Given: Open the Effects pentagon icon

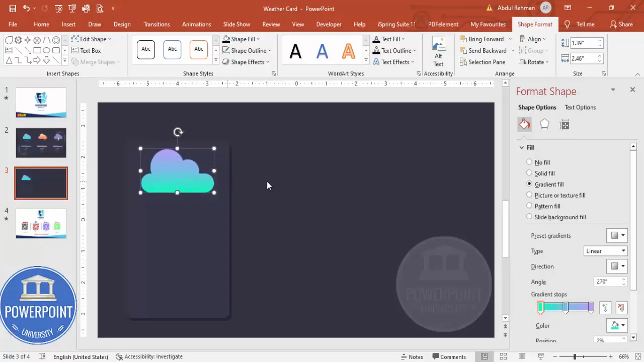Looking at the screenshot, I should click(x=544, y=125).
